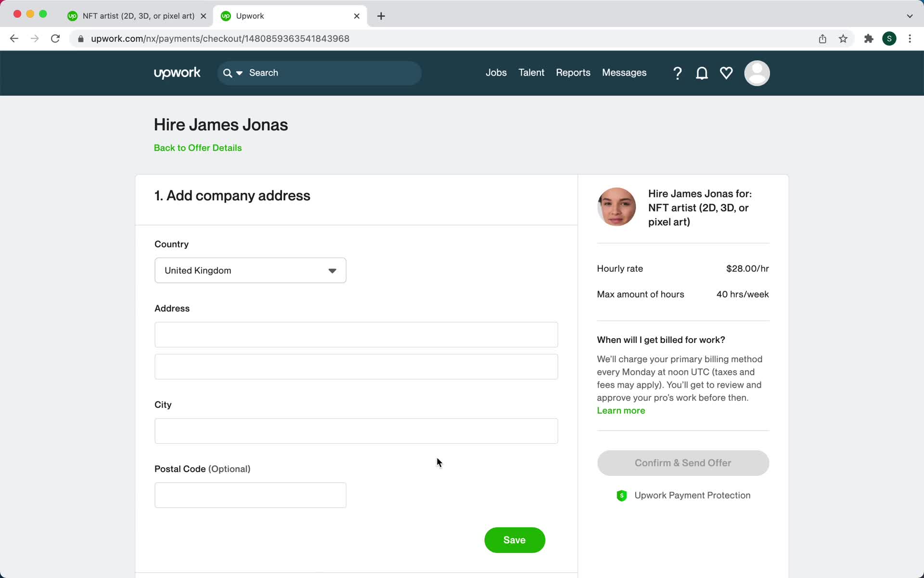924x578 pixels.
Task: Click the wishlist heart icon
Action: click(726, 73)
